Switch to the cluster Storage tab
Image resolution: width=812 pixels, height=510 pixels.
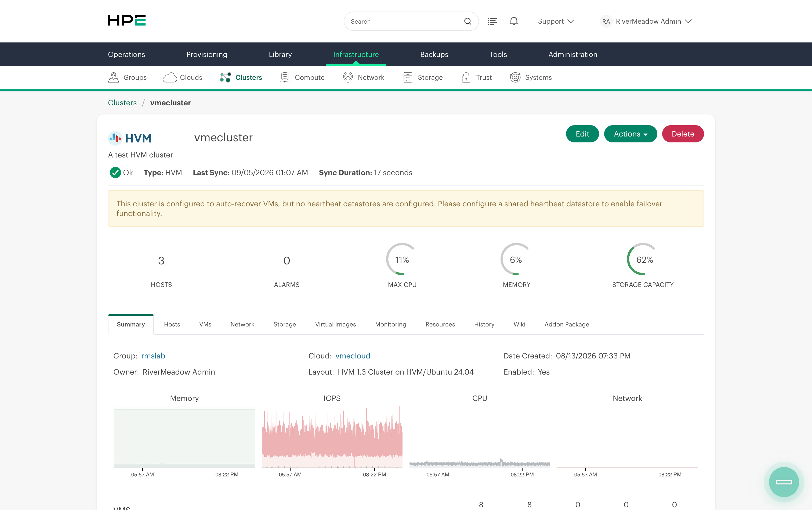tap(285, 324)
